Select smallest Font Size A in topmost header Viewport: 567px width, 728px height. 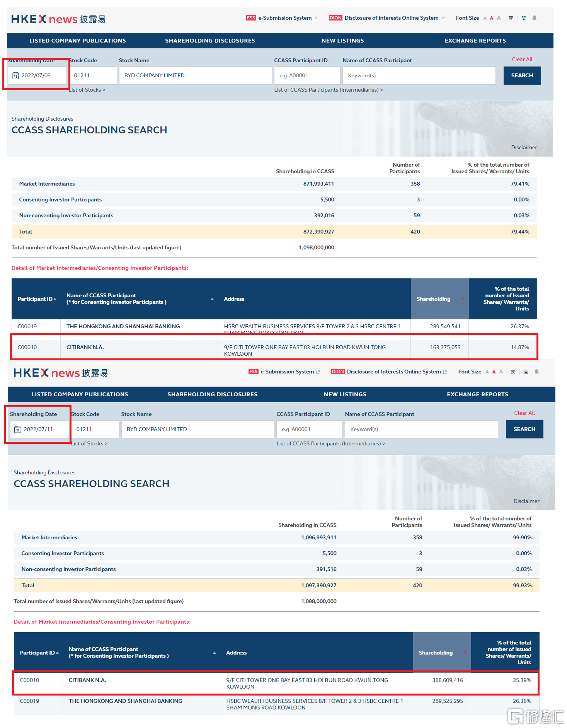485,18
